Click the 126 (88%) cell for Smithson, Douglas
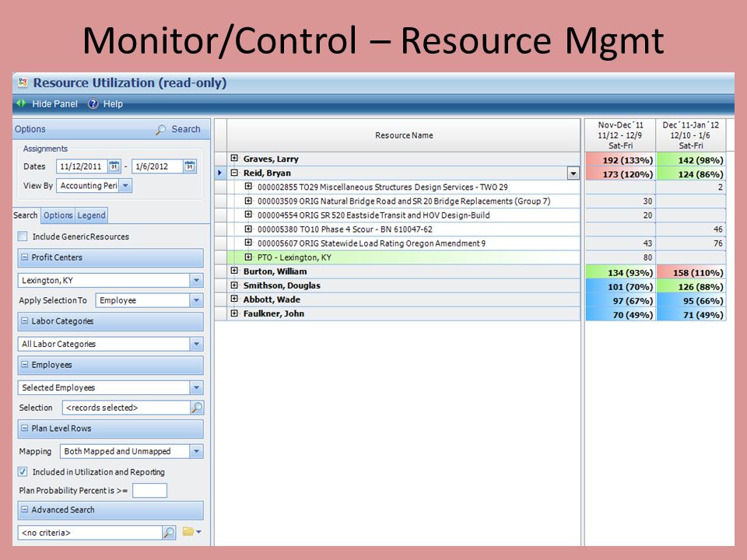The width and height of the screenshot is (747, 560). (x=691, y=287)
